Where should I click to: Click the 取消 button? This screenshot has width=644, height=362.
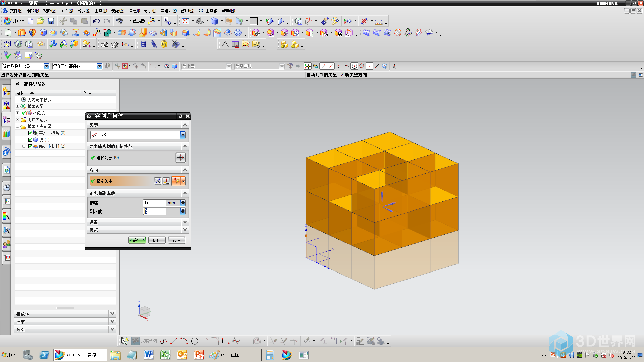click(x=177, y=240)
